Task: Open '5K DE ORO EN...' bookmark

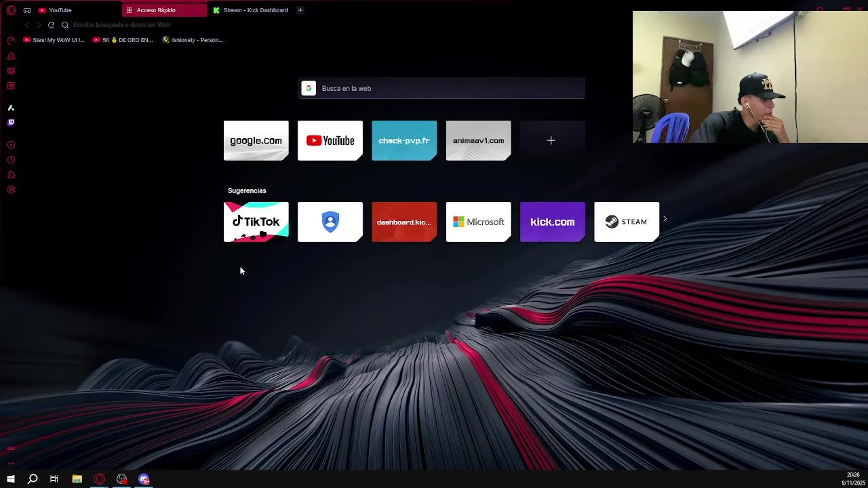Action: click(123, 40)
